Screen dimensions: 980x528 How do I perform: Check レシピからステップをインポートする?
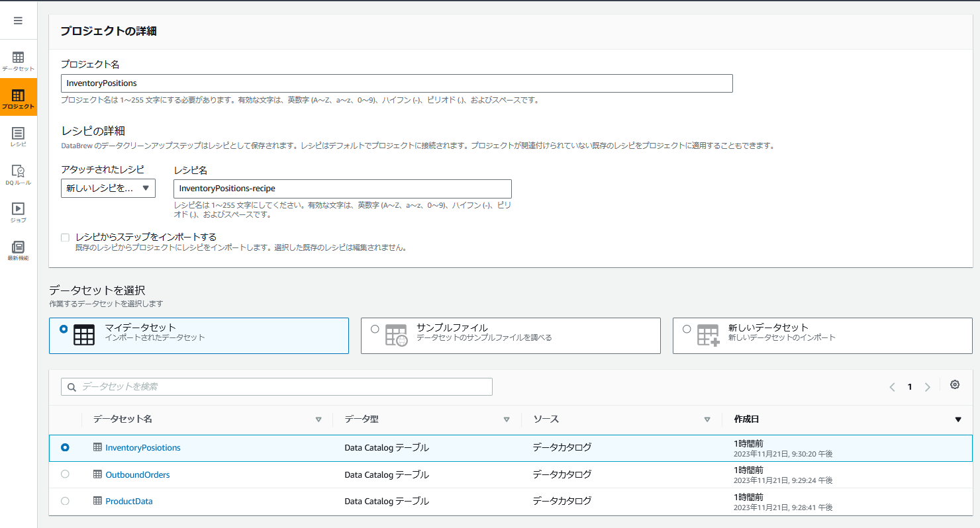click(x=64, y=237)
